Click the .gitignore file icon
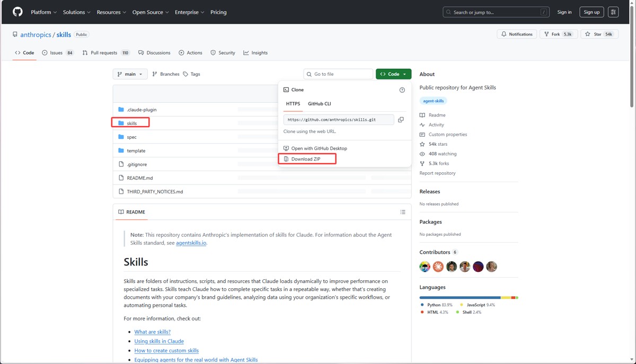This screenshot has height=364, width=636. pos(121,164)
